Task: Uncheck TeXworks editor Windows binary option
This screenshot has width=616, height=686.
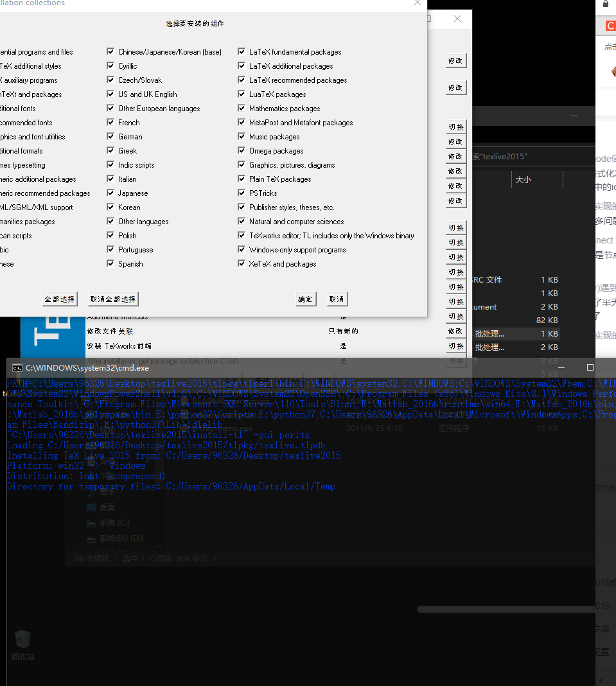Action: pyautogui.click(x=242, y=235)
